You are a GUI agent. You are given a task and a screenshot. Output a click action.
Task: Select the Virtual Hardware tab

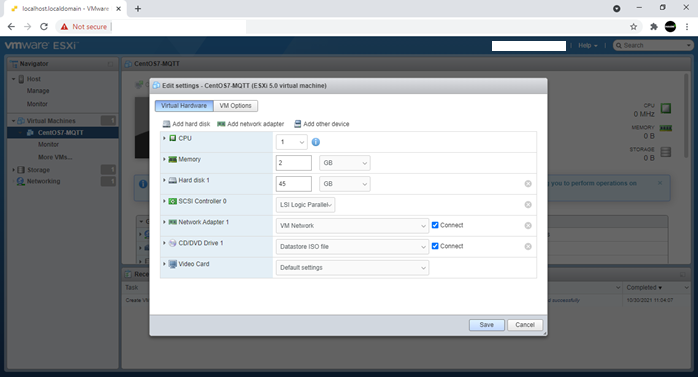(x=184, y=105)
